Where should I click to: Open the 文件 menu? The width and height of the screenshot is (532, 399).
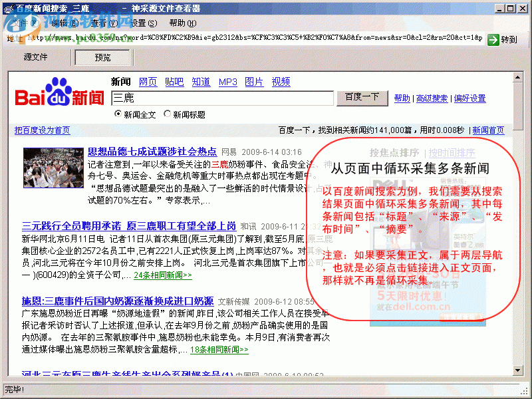26,23
